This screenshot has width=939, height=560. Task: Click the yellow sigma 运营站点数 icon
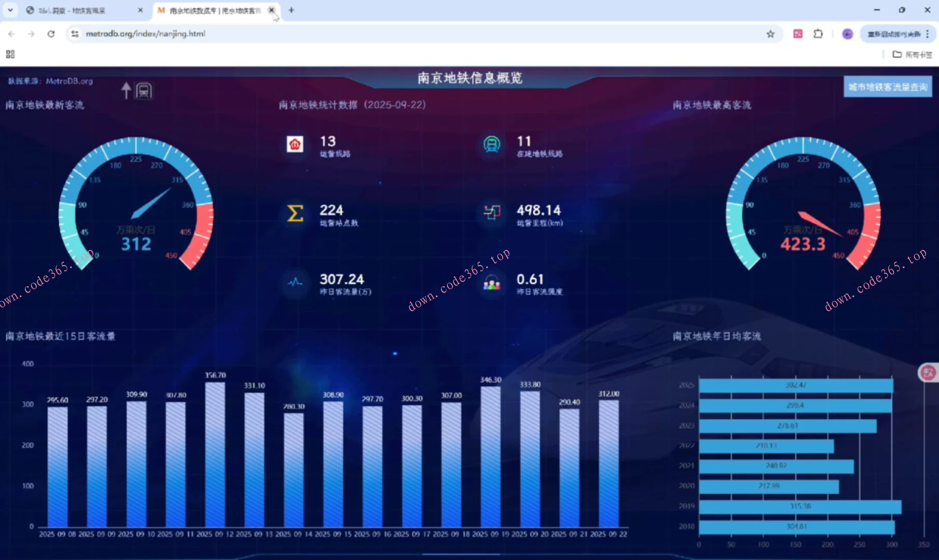coord(294,214)
